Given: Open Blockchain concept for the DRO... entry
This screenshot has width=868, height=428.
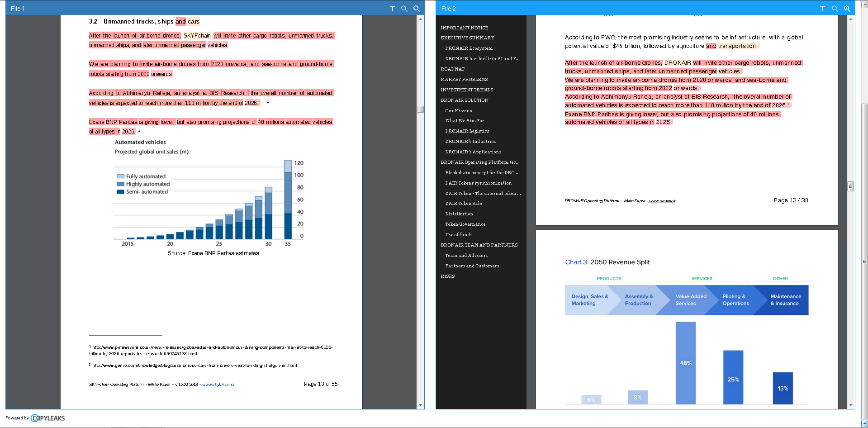Looking at the screenshot, I should [x=482, y=173].
